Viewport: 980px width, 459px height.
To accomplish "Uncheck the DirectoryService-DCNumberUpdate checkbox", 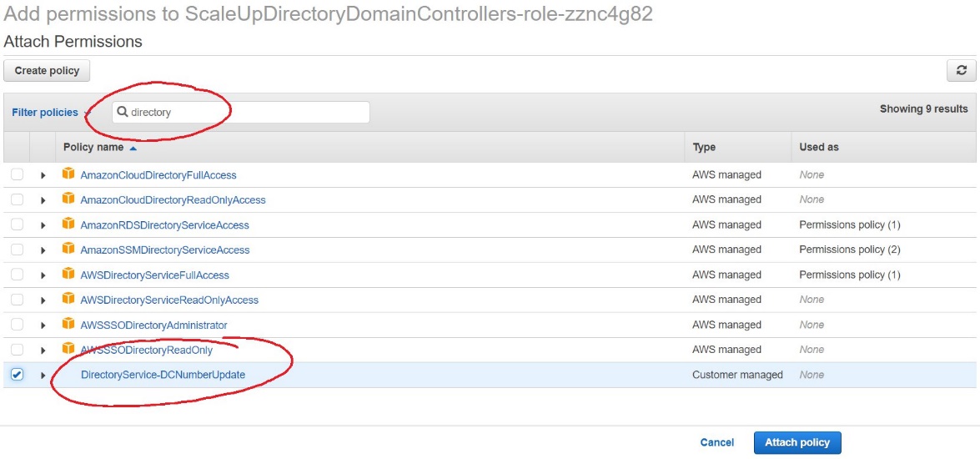I will 17,375.
